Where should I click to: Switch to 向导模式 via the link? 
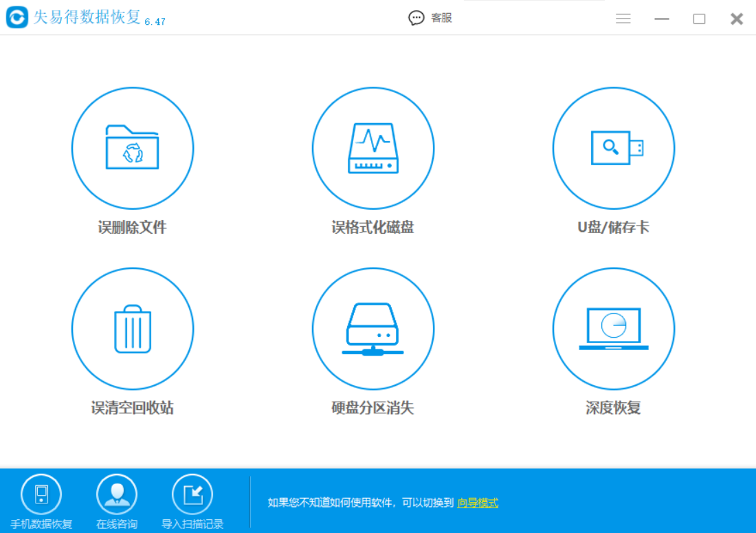[478, 503]
